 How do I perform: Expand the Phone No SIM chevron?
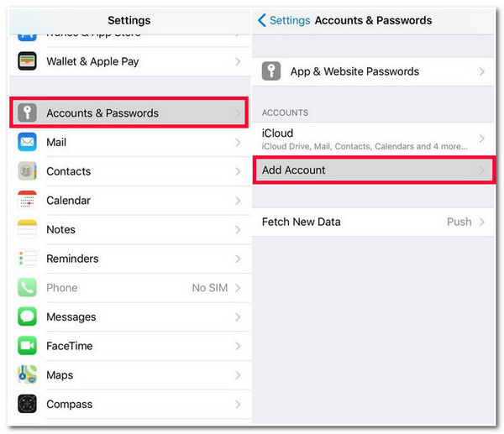(x=238, y=287)
